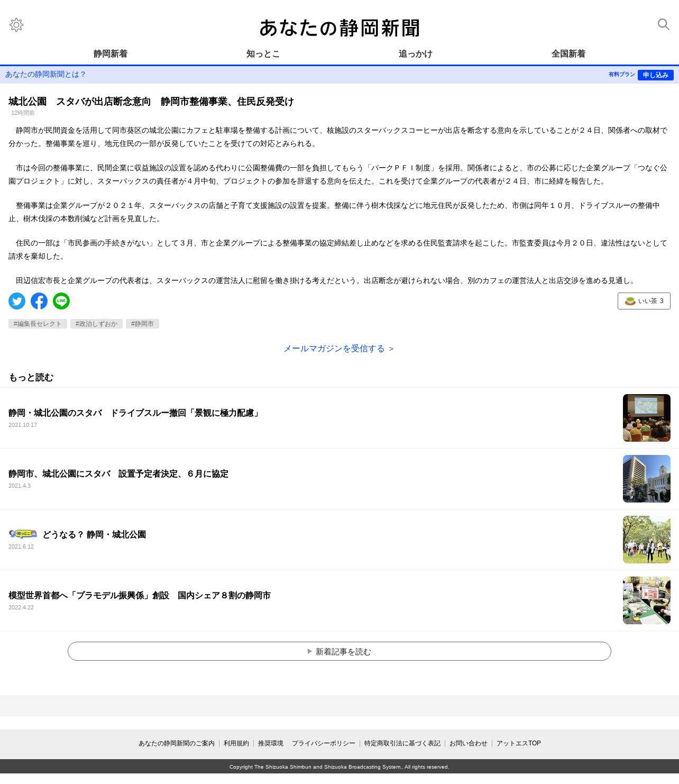This screenshot has height=784, width=679.
Task: Select the #政治しずおか tag
Action: coord(96,324)
